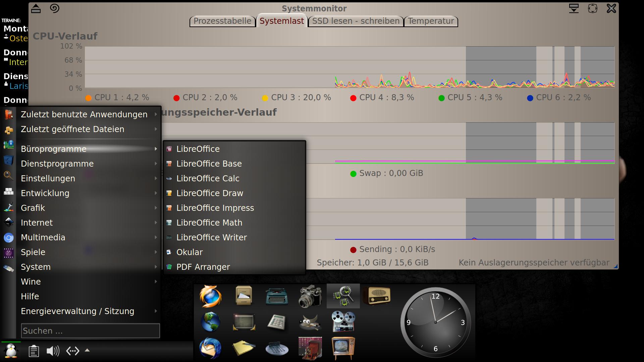Expand arrow next to Zuletzt benutzte Anwendungen
This screenshot has height=362, width=644.
pos(156,114)
